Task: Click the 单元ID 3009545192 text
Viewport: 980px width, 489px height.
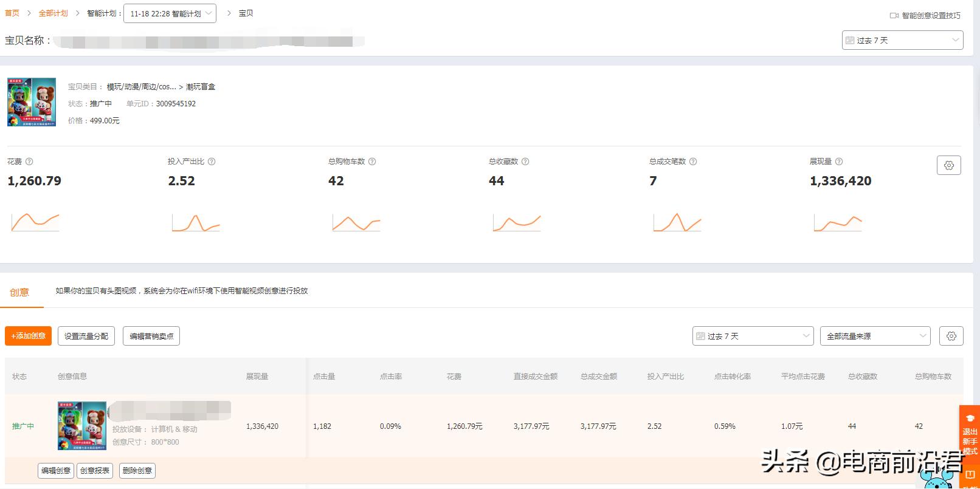Action: [x=161, y=104]
